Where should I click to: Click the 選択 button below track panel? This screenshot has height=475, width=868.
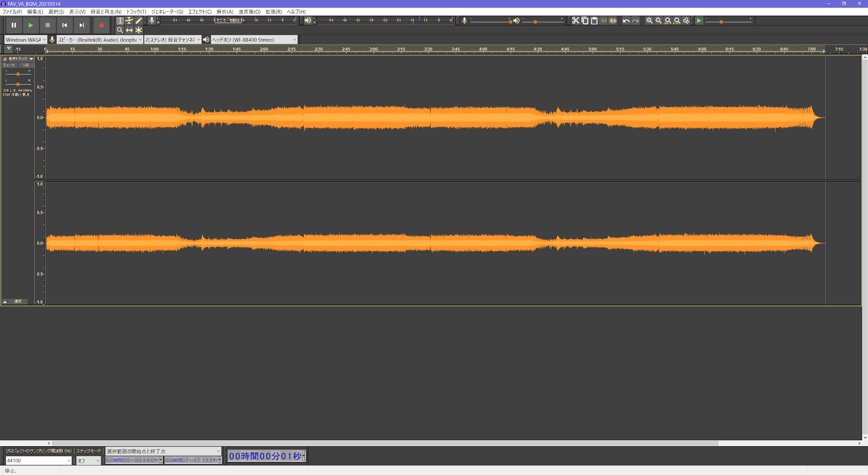click(x=18, y=302)
